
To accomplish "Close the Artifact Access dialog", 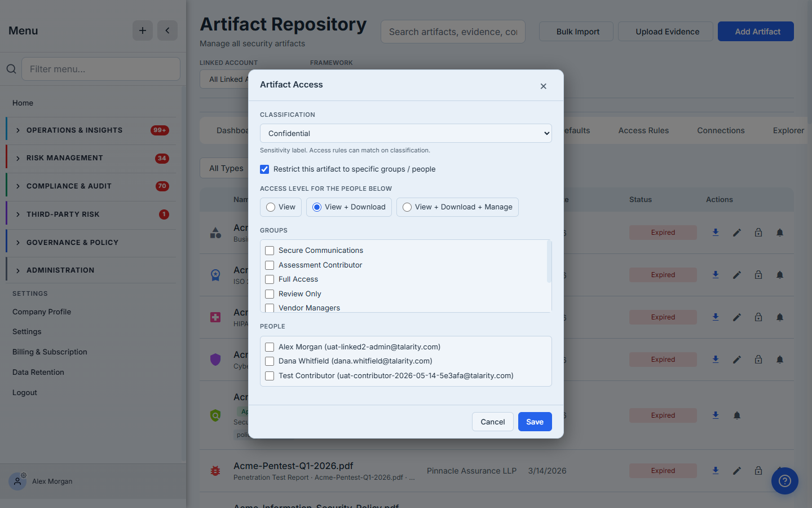I will (x=543, y=86).
